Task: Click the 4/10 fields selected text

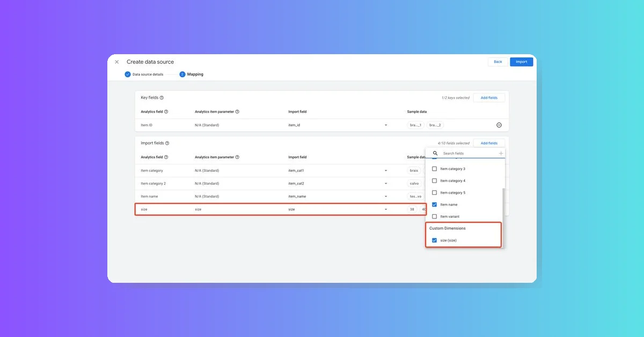Action: [453, 143]
